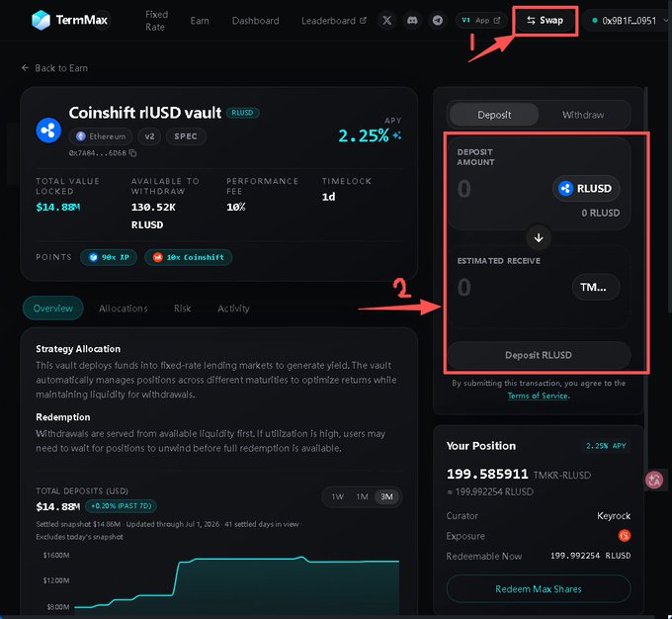
Task: Click the SPEC badge
Action: 186,136
